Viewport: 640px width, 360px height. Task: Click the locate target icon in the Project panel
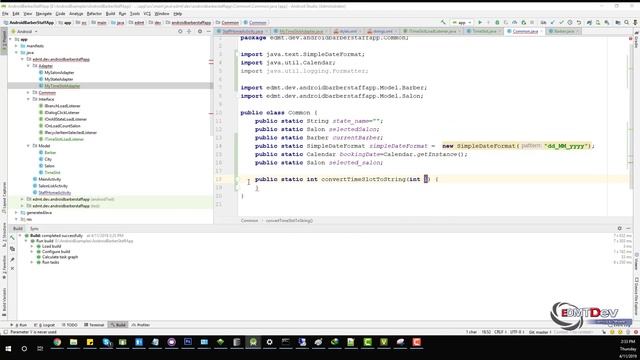coord(180,31)
